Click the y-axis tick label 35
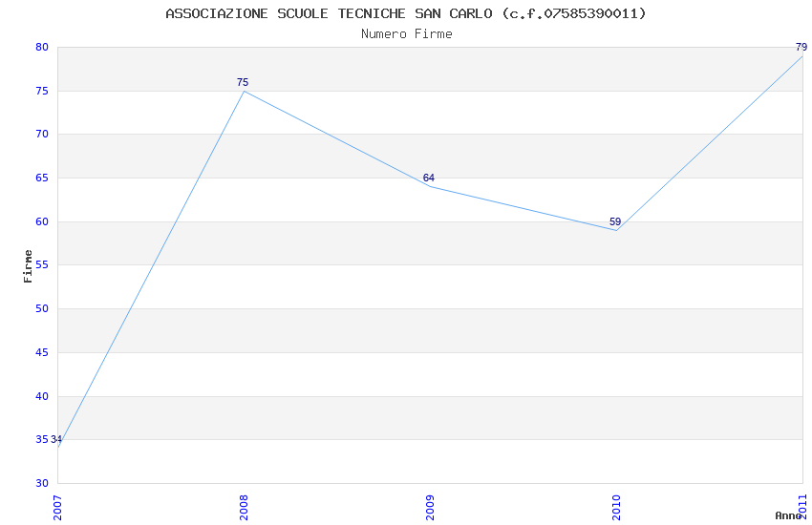The image size is (812, 525). point(42,440)
